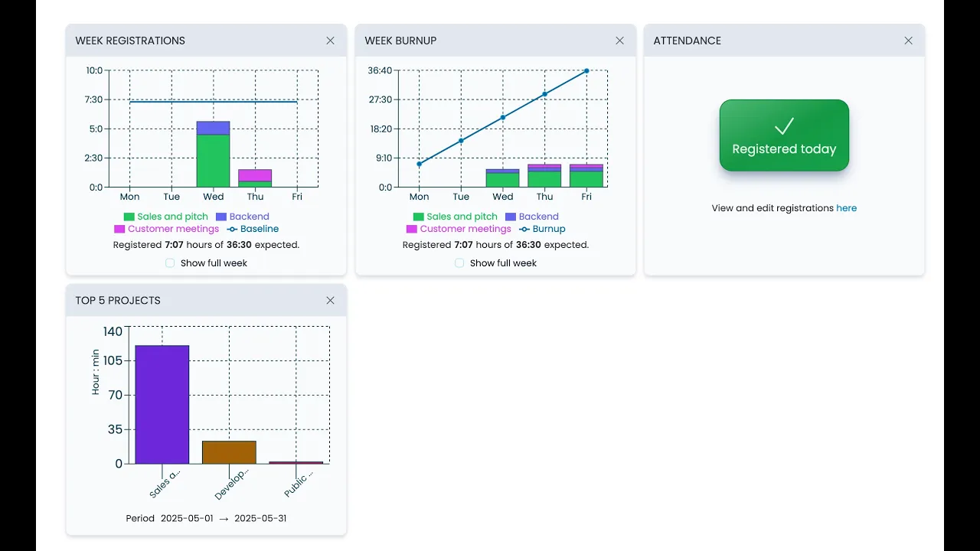
Task: Click the Friday point on the burnup line
Action: pos(586,71)
